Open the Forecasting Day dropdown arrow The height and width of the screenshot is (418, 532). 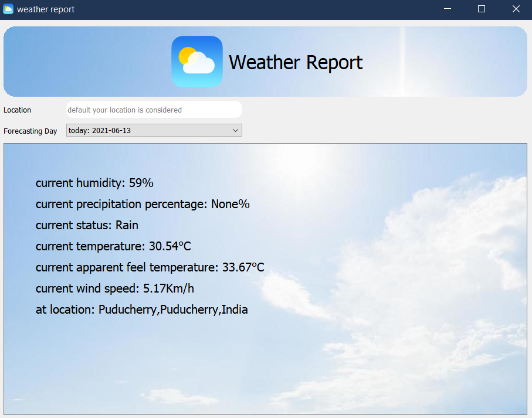coord(235,131)
